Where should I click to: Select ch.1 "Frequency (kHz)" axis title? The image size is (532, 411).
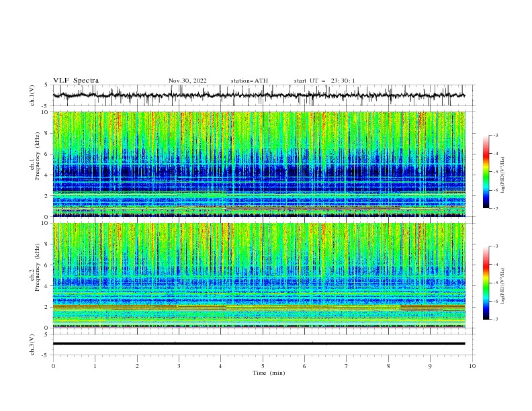point(38,156)
